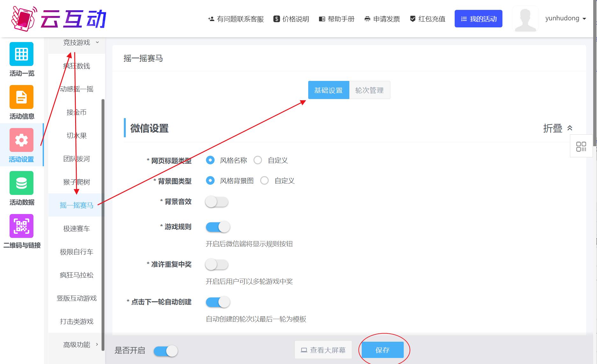Click the 微信设置 section title
This screenshot has width=597, height=364.
(149, 128)
